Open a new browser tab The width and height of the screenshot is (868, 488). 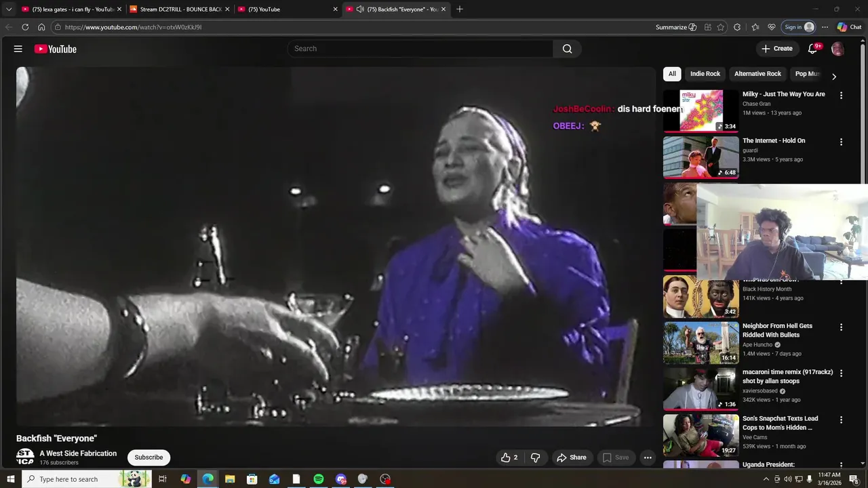pos(460,9)
